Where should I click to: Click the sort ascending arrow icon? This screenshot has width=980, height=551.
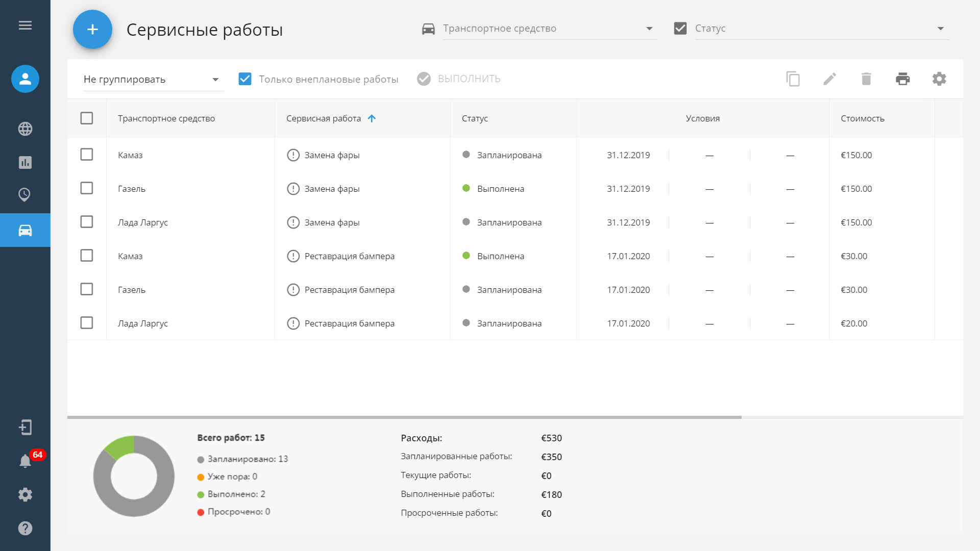coord(372,118)
